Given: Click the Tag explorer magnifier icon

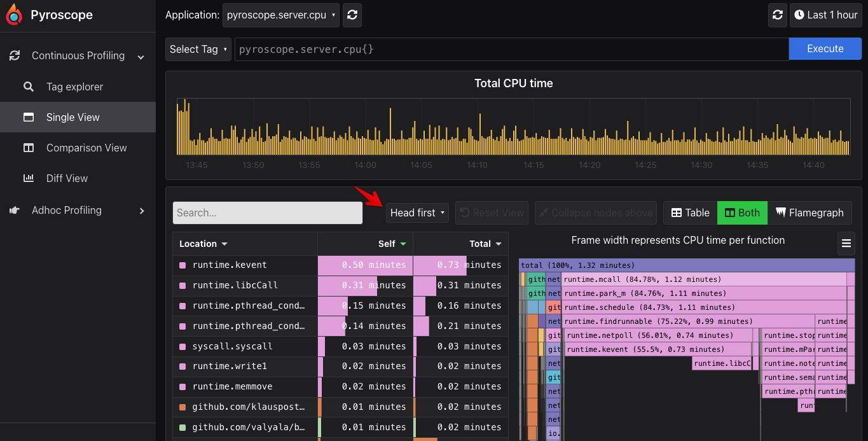Looking at the screenshot, I should click(x=29, y=87).
